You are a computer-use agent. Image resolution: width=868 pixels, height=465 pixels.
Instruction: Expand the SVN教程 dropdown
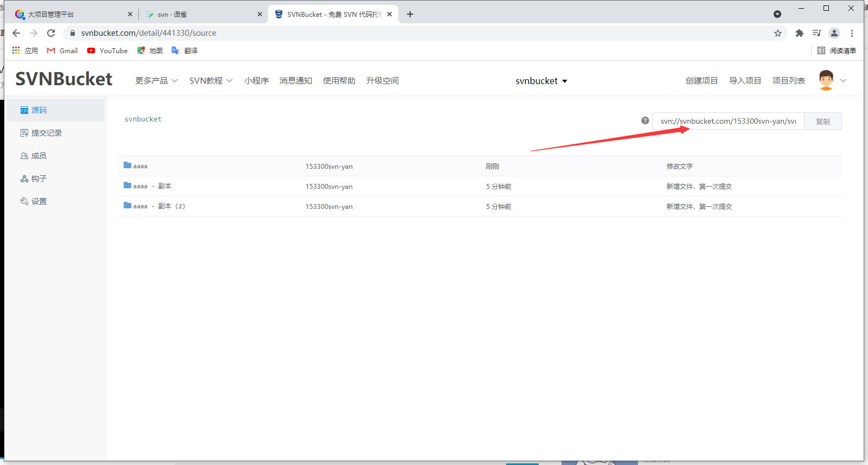click(x=211, y=80)
